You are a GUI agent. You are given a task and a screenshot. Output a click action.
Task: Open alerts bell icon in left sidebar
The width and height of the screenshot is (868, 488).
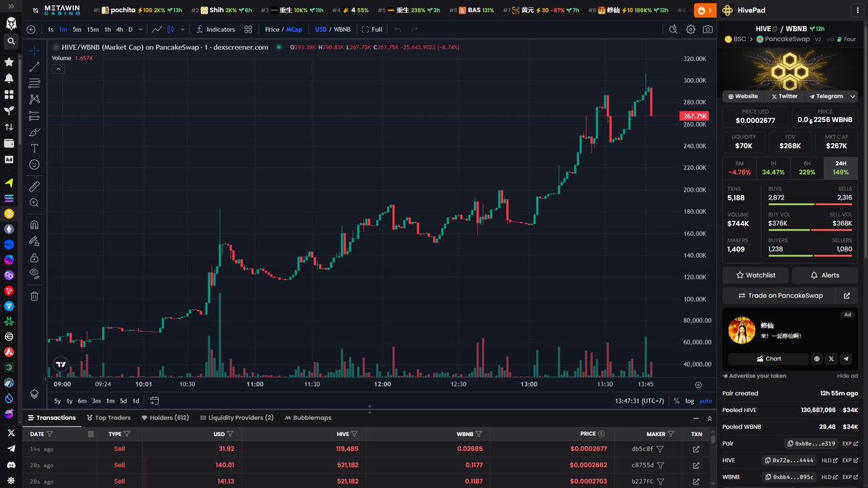pyautogui.click(x=9, y=78)
